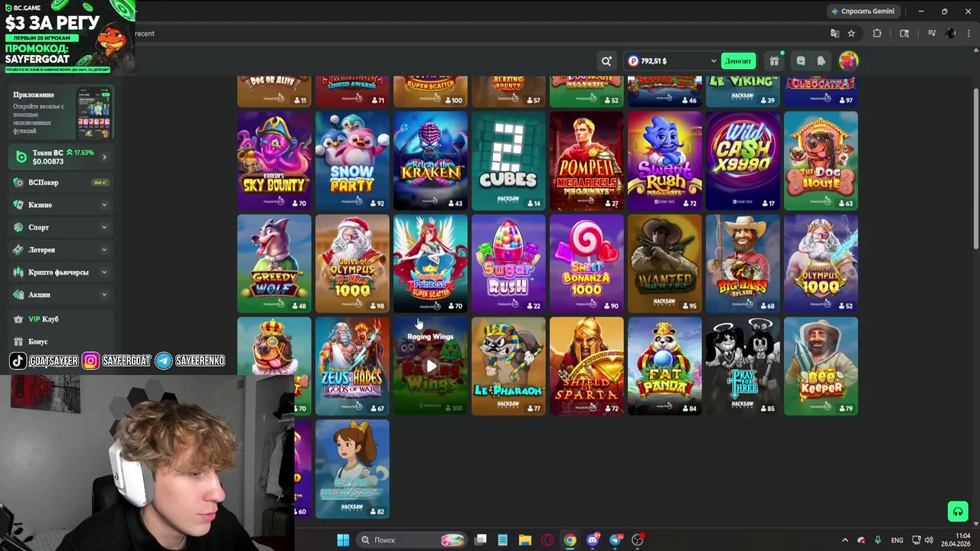Expand the Спорт sidebar section
Screen dimensions: 980x551
(x=104, y=227)
